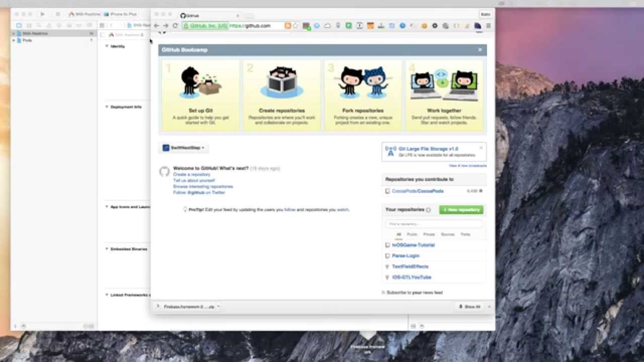The image size is (644, 362).
Task: Expand the Pods project in Xcode navigator
Action: (x=14, y=40)
